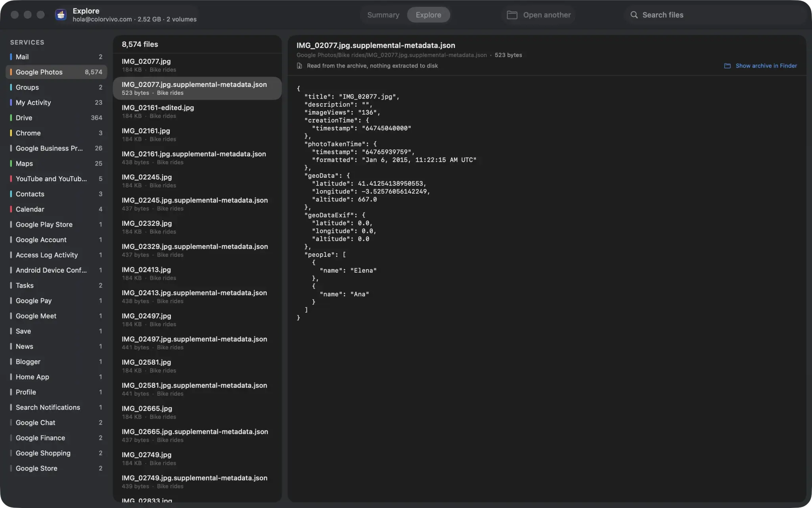Image resolution: width=812 pixels, height=508 pixels.
Task: Select file IMG_02161.jpg
Action: (x=197, y=135)
